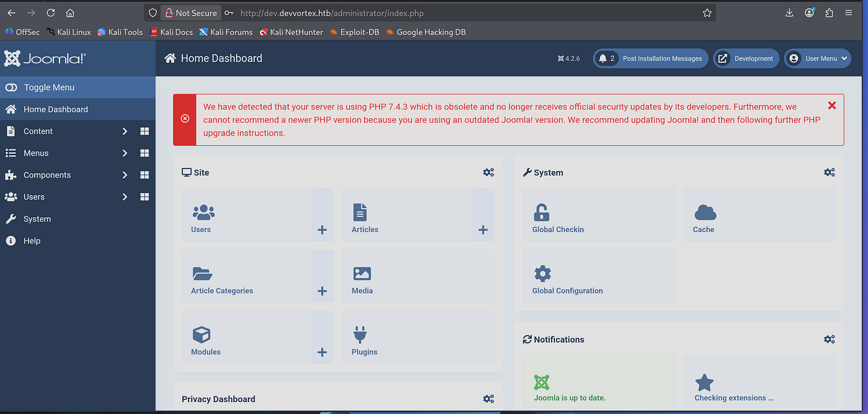Reload the page with refresh icon
The width and height of the screenshot is (868, 414).
[x=50, y=12]
